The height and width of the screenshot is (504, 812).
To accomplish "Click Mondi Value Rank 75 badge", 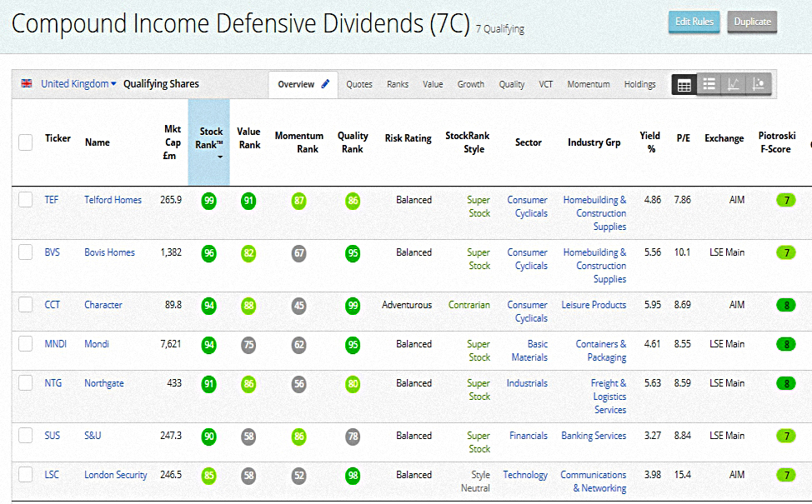I will [x=248, y=345].
